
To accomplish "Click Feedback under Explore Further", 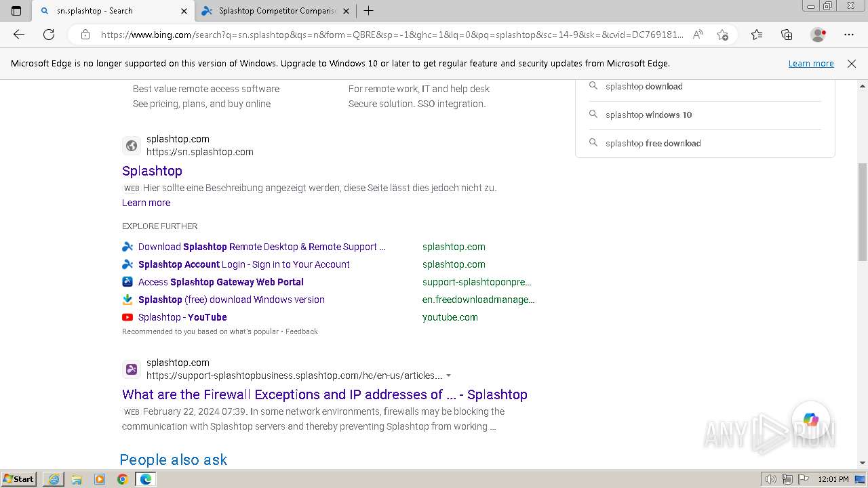I will (301, 331).
